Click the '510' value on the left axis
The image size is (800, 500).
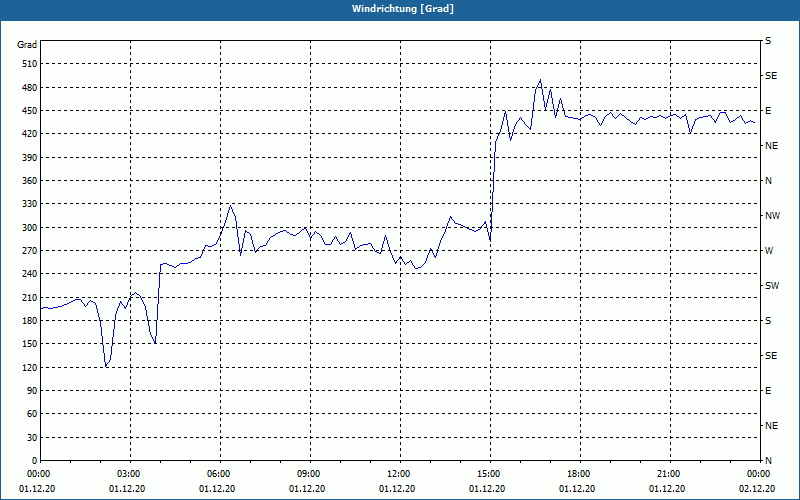30,64
